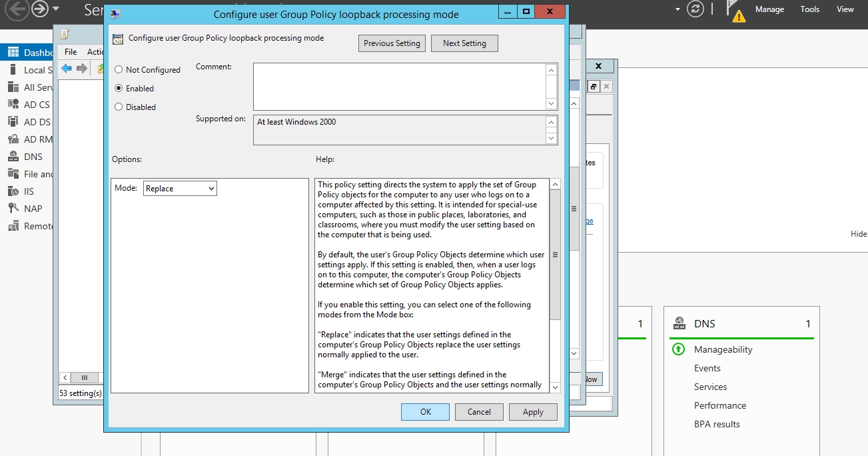
Task: Click the Dashboard icon in sidebar
Action: coord(13,53)
